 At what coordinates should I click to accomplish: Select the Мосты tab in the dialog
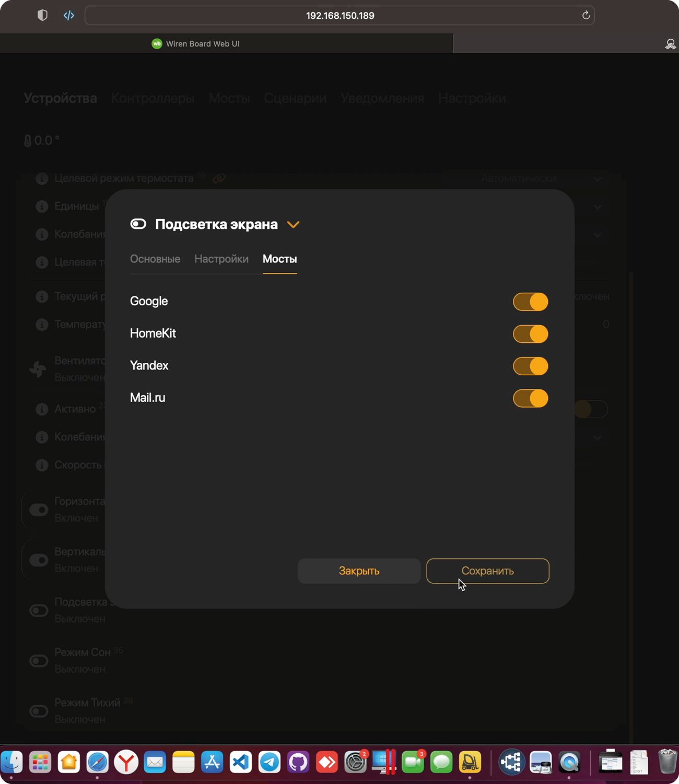click(279, 259)
